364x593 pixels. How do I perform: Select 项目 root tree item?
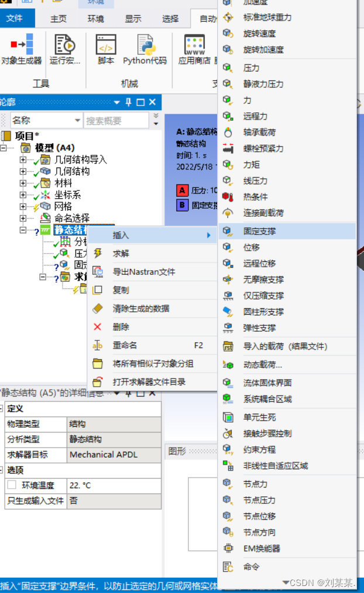[26, 136]
